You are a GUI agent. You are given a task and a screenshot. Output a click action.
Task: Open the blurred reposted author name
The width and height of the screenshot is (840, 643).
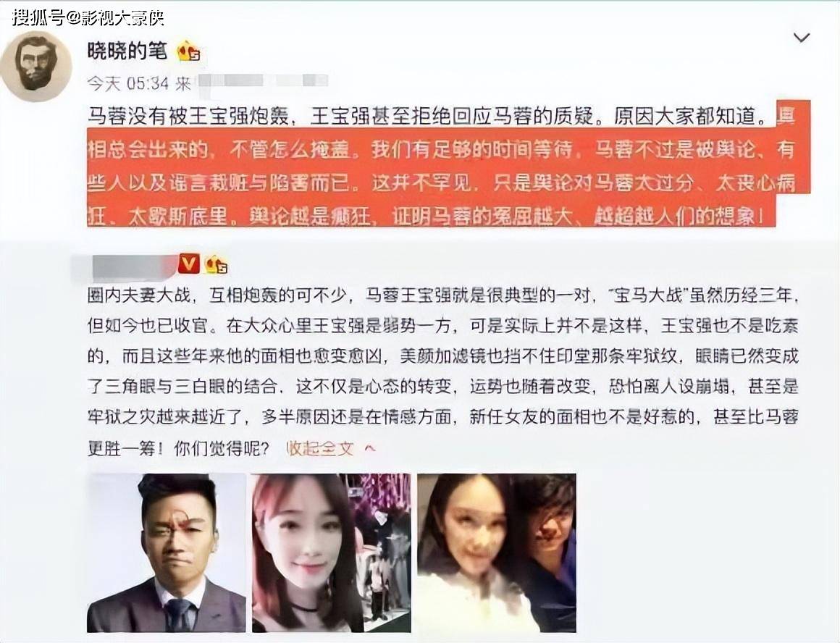125,266
